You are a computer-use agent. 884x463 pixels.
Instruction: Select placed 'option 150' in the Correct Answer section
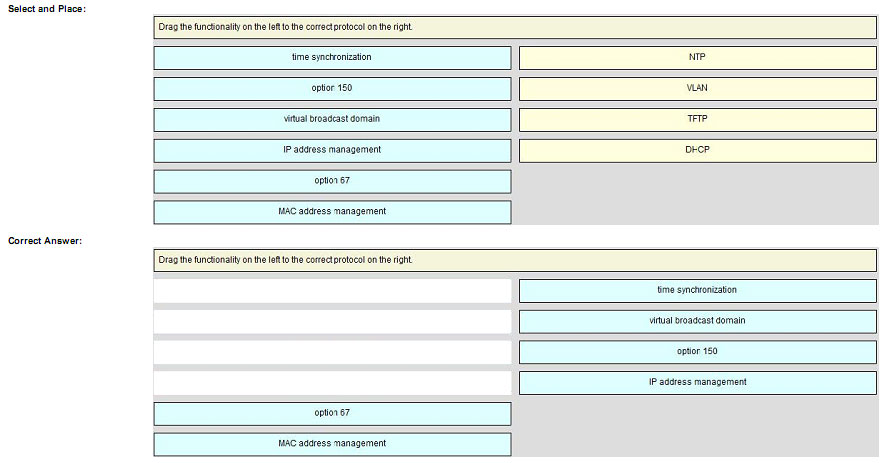(x=697, y=352)
